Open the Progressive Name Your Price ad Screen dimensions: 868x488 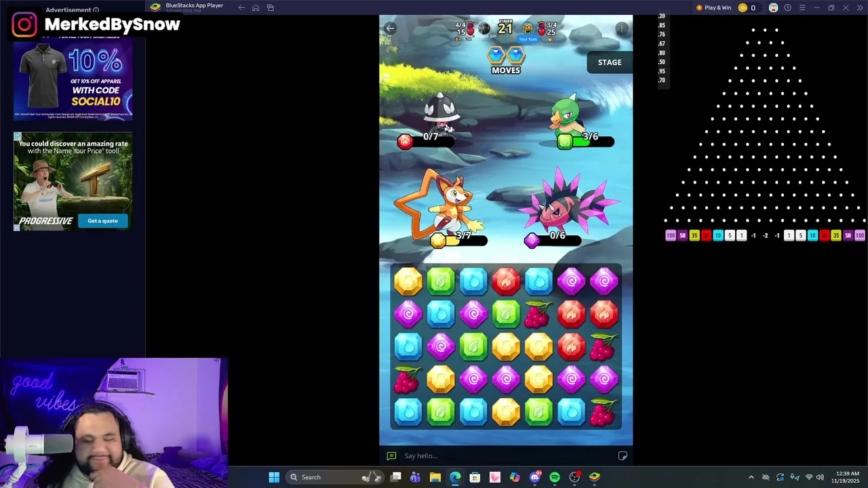pyautogui.click(x=73, y=182)
